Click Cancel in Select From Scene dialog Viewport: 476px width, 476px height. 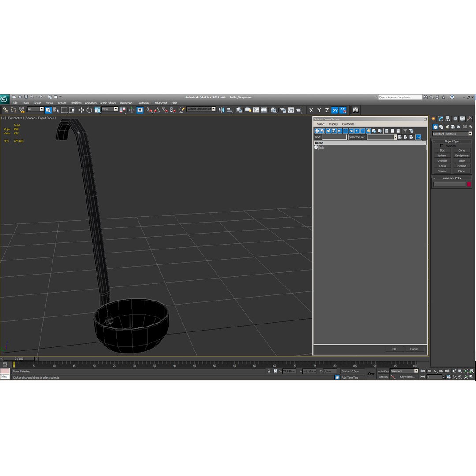(414, 349)
